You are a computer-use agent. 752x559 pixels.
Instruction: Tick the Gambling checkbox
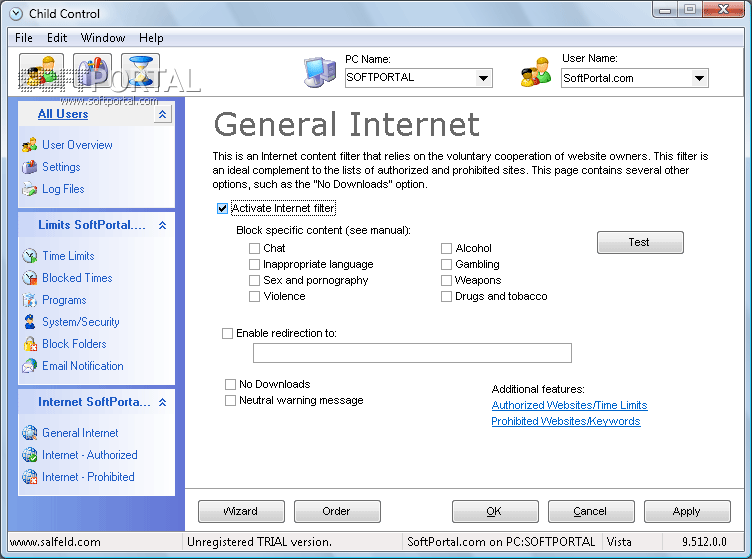click(446, 264)
